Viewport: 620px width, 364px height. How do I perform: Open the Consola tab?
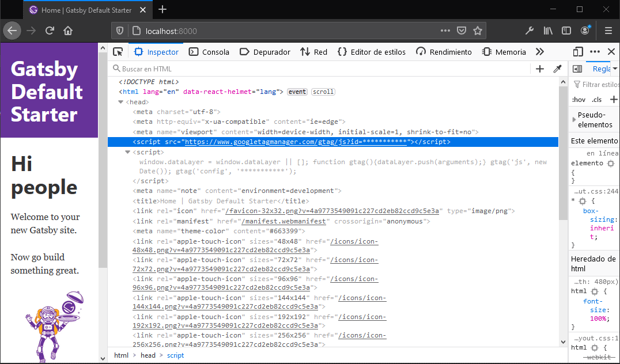[x=209, y=52]
